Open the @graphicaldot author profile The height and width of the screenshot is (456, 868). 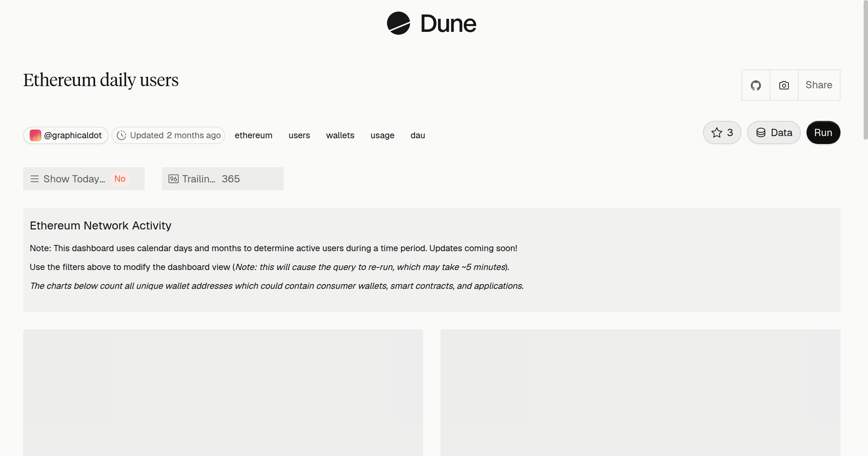[x=66, y=135]
